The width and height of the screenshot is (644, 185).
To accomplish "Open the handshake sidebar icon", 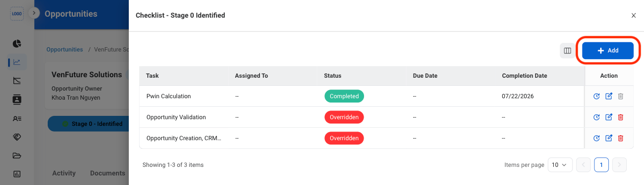I will [x=17, y=137].
